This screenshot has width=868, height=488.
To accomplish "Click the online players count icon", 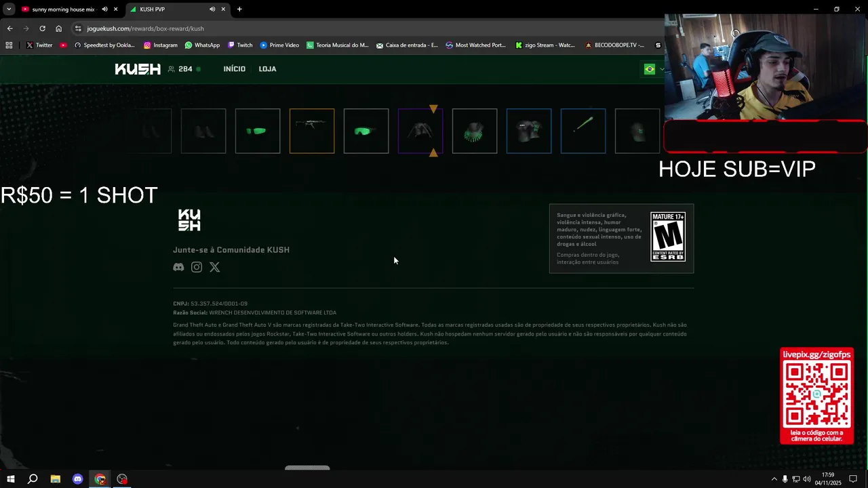I will (x=171, y=69).
